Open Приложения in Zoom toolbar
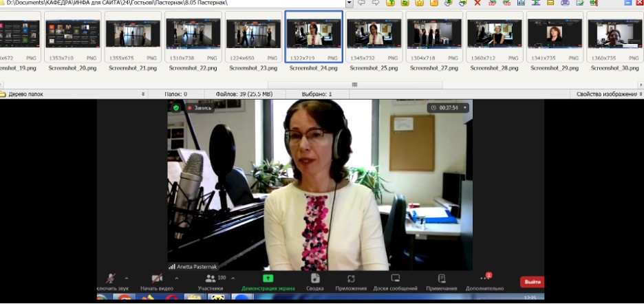The height and width of the screenshot is (304, 644). (351, 283)
